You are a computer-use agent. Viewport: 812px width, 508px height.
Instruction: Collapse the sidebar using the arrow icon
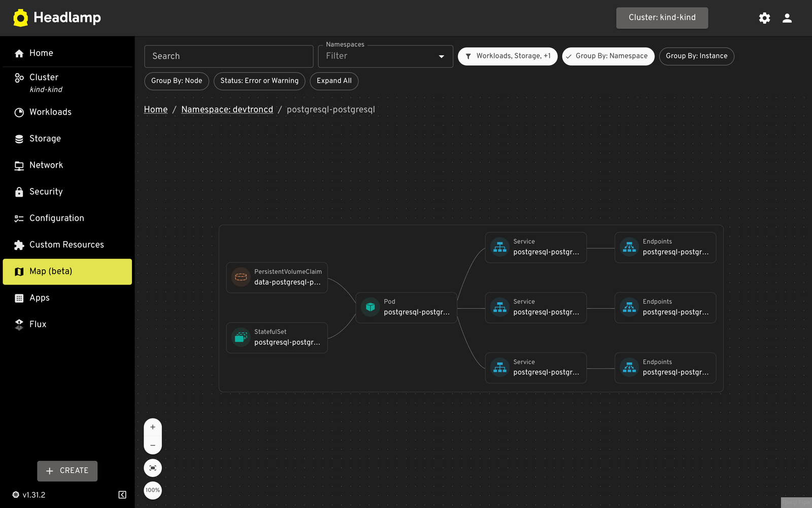coord(122,495)
